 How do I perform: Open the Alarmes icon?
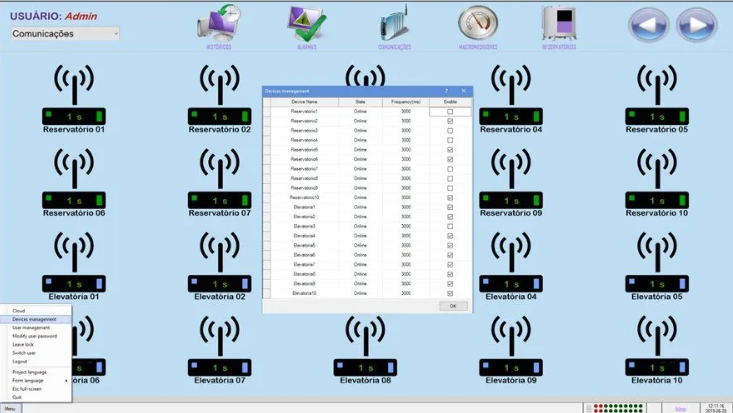tap(306, 24)
